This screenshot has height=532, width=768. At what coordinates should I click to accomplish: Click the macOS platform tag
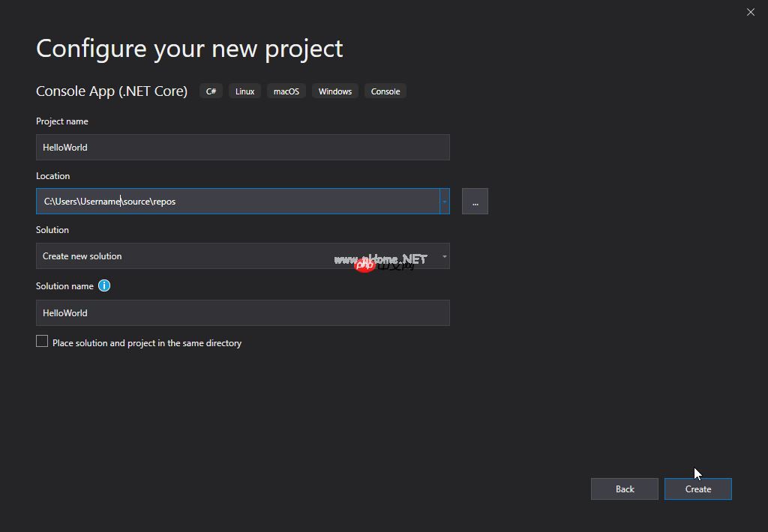[x=286, y=91]
